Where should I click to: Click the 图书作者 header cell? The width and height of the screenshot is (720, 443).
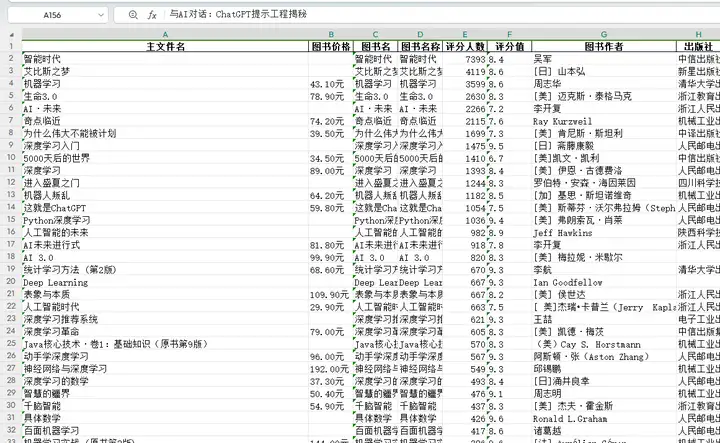604,46
